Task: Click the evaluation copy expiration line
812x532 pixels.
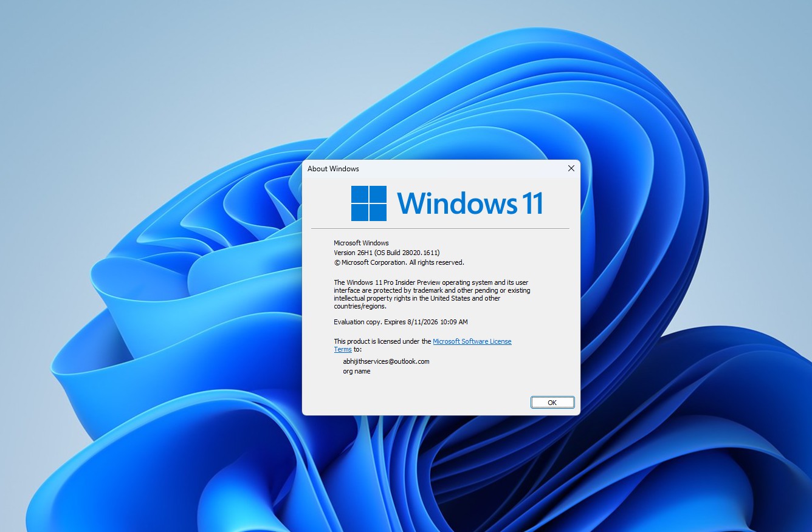Action: click(400, 322)
